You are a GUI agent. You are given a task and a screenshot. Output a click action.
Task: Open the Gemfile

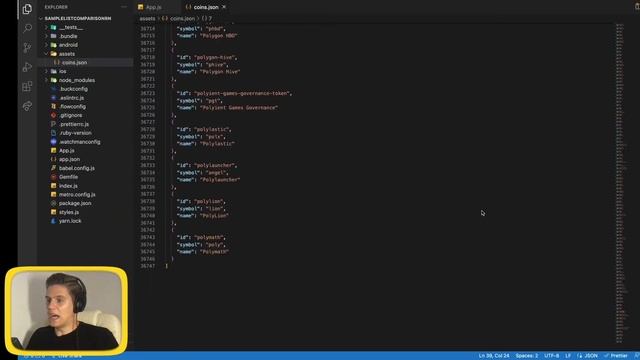point(68,177)
